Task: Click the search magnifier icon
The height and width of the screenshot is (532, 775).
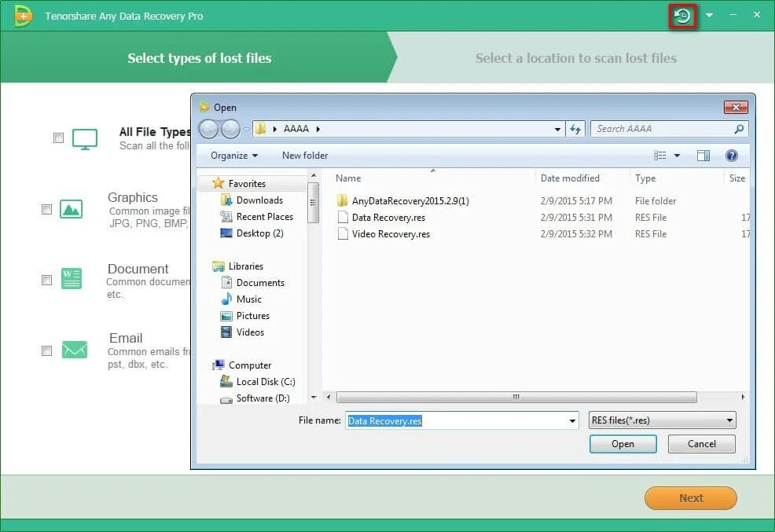Action: pos(739,129)
